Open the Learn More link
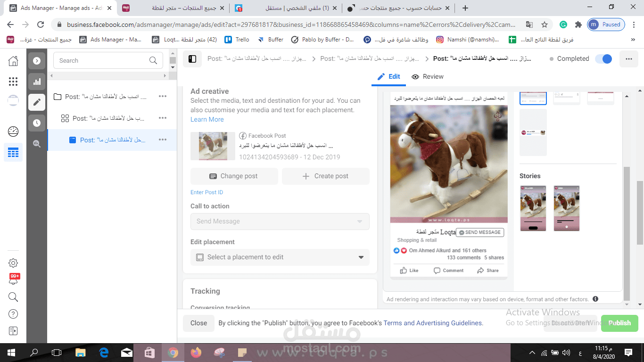This screenshot has width=644, height=362. (x=207, y=119)
